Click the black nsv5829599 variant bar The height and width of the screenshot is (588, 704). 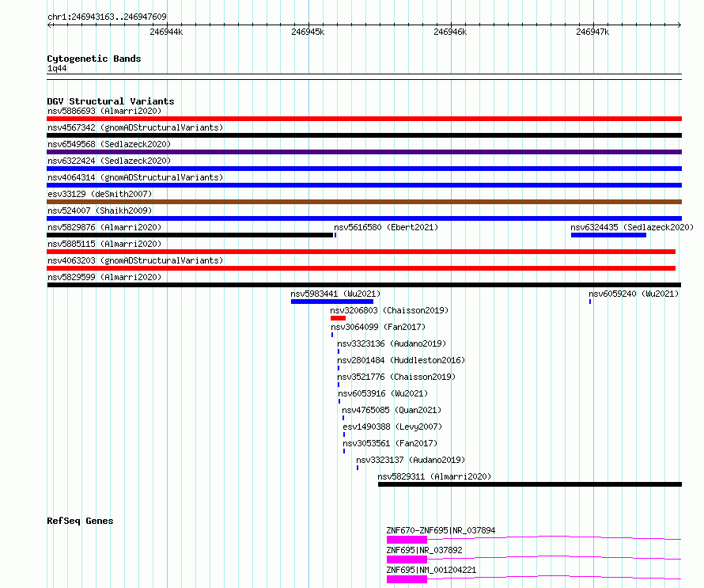[x=364, y=285]
